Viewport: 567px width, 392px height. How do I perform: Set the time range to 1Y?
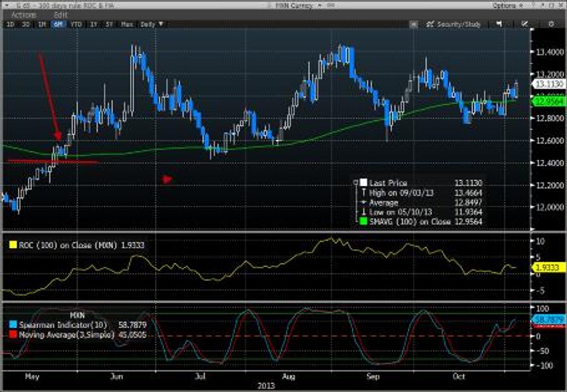(x=94, y=24)
